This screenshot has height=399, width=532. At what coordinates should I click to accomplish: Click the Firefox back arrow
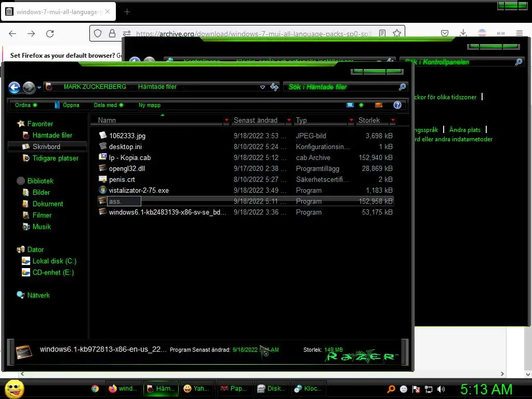click(x=12, y=34)
